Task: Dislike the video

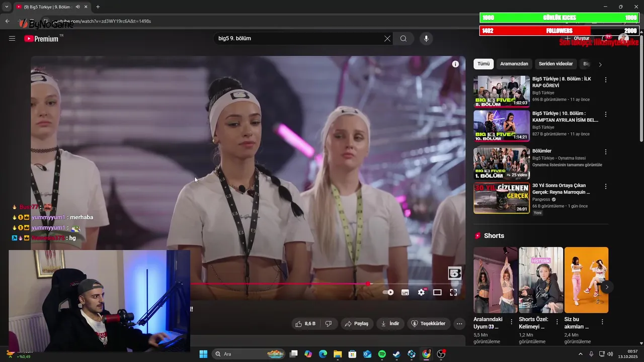Action: click(329, 323)
